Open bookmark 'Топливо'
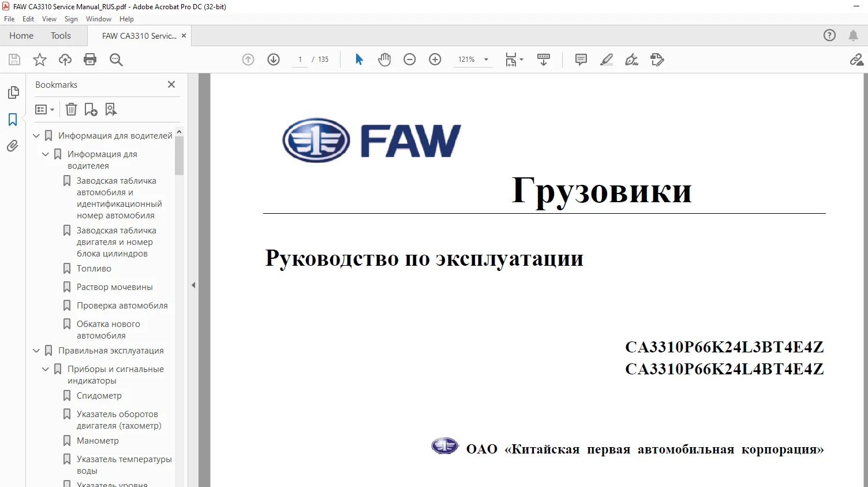The image size is (868, 487). (94, 269)
